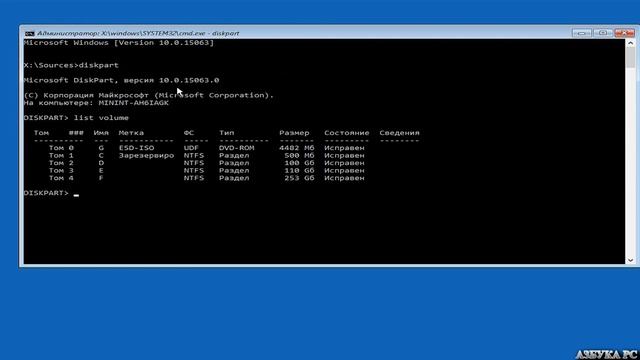
Task: Minimize the diskpart command window
Action: coord(582,33)
